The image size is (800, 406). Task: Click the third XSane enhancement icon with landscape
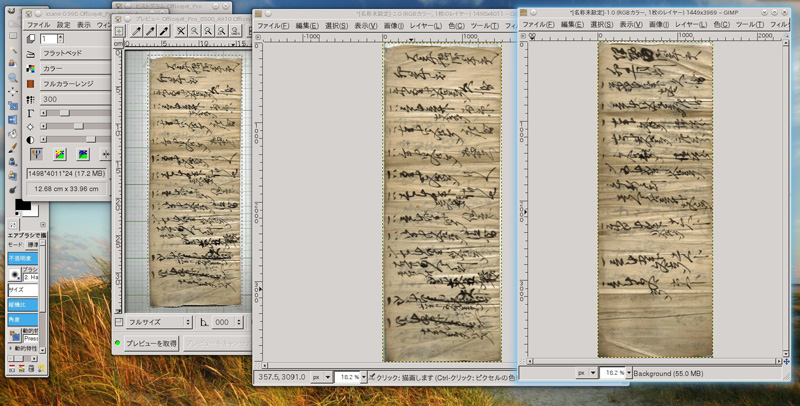pos(83,154)
